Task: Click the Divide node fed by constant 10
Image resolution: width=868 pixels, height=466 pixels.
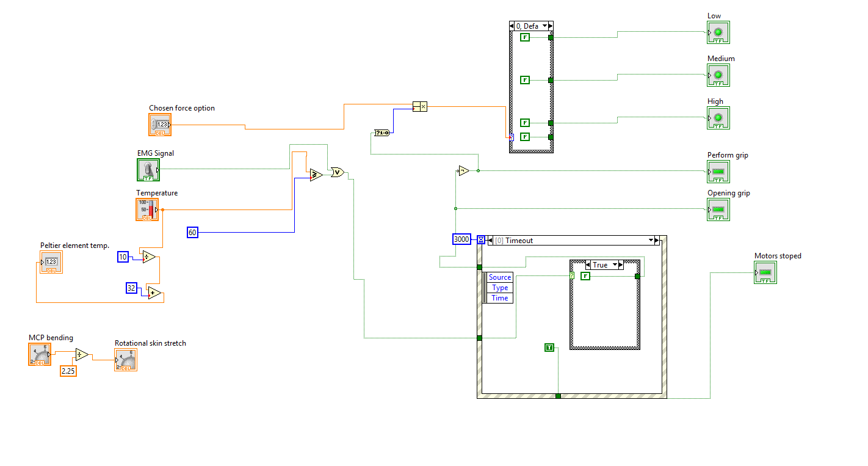Action: pyautogui.click(x=149, y=257)
